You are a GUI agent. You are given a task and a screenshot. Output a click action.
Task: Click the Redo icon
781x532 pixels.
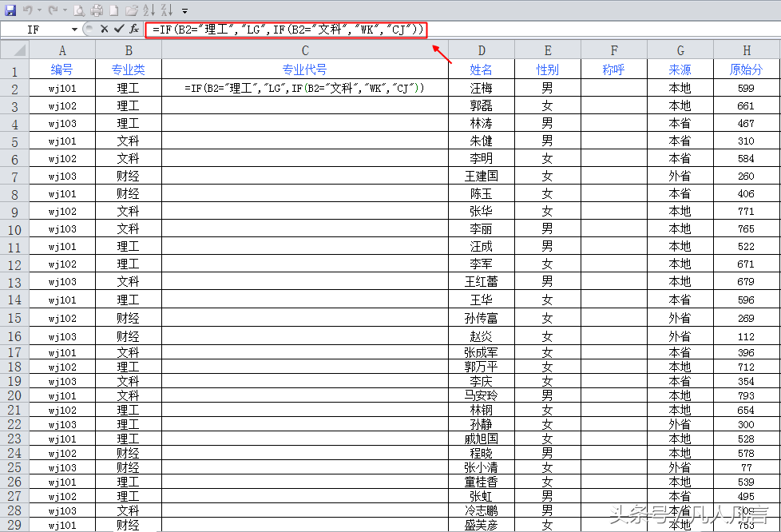pyautogui.click(x=54, y=10)
